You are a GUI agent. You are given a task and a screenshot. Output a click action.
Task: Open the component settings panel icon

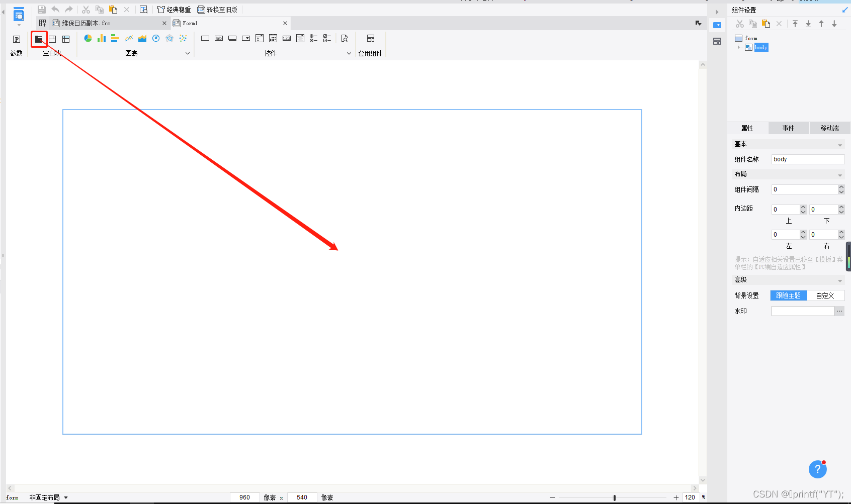point(717,25)
